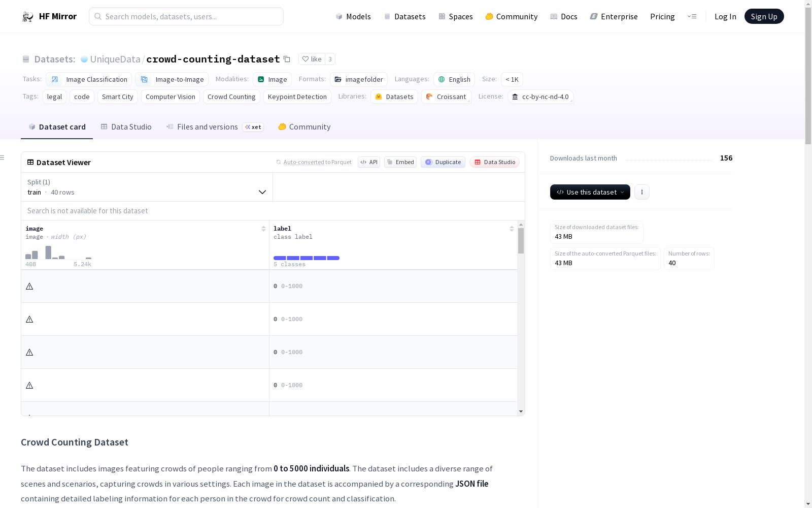Click the Keypoint Detection tag

(297, 97)
